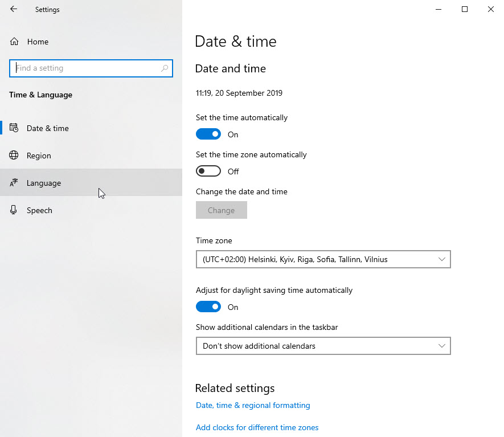The image size is (504, 437).
Task: Maximize the Settings window
Action: [464, 9]
